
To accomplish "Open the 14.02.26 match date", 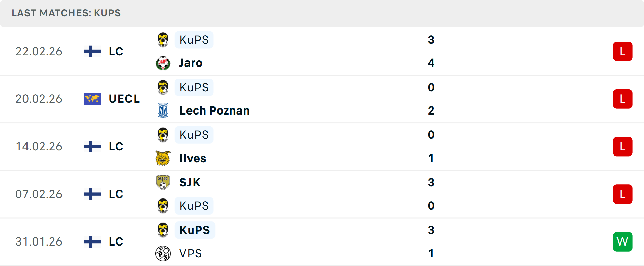I will click(39, 147).
